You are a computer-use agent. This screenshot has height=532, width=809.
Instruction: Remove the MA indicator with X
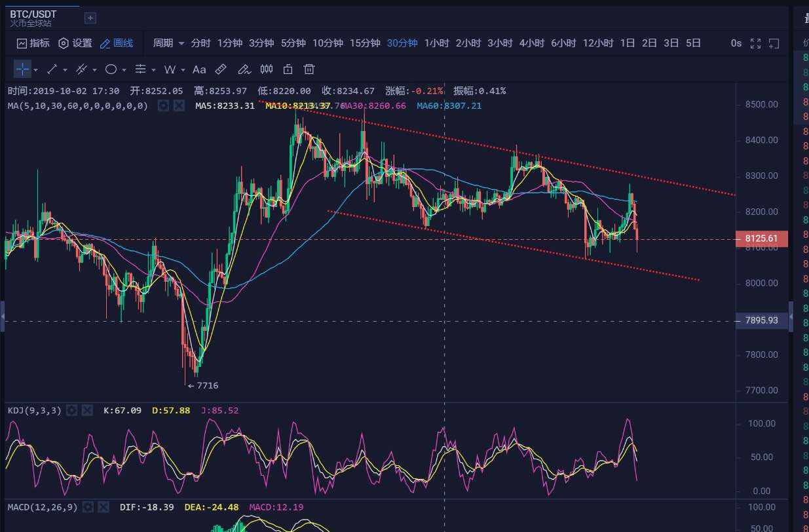[x=178, y=105]
